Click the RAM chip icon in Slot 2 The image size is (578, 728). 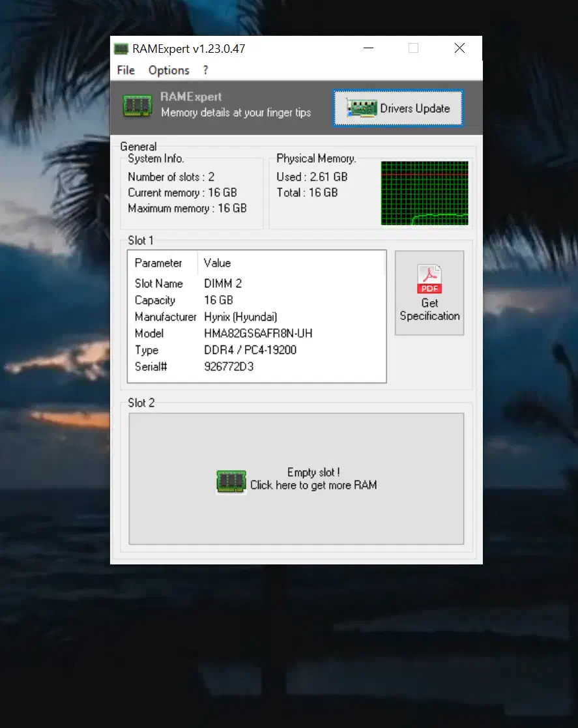(231, 482)
